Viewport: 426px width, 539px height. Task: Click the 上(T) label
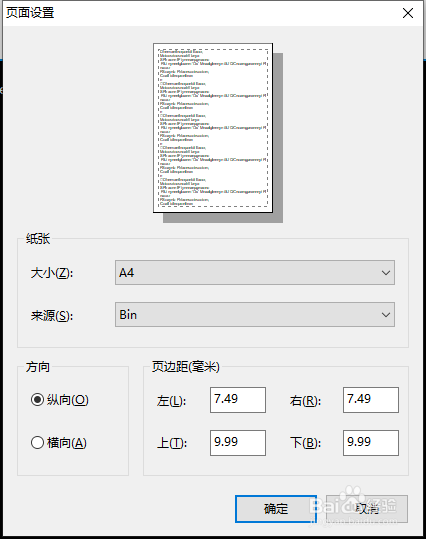tap(172, 443)
